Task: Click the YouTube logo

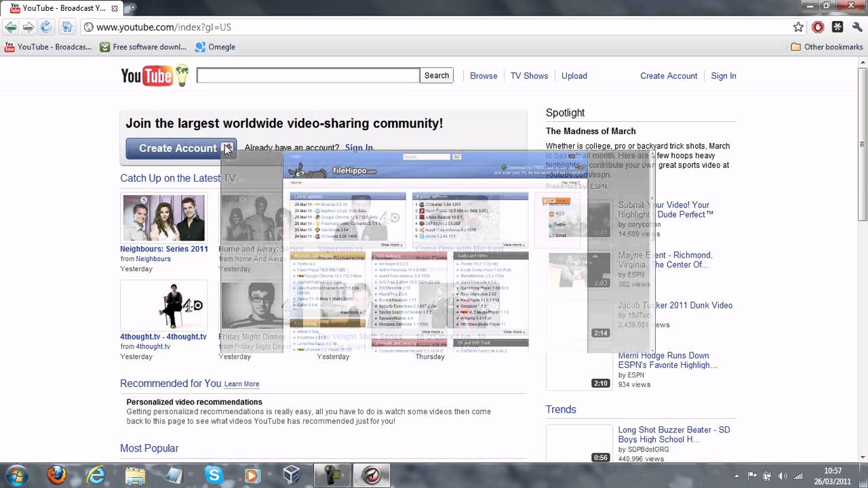Action: point(154,75)
